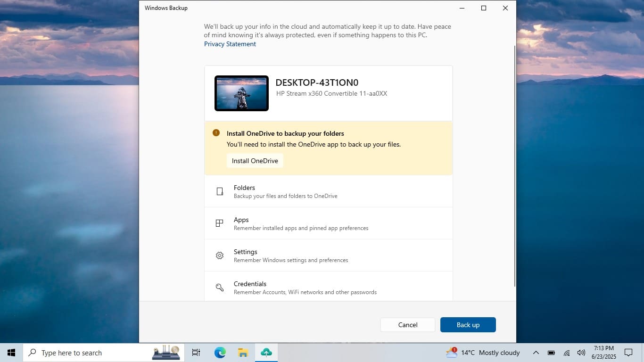This screenshot has width=644, height=362.
Task: Open File Explorer from taskbar
Action: pos(243,353)
